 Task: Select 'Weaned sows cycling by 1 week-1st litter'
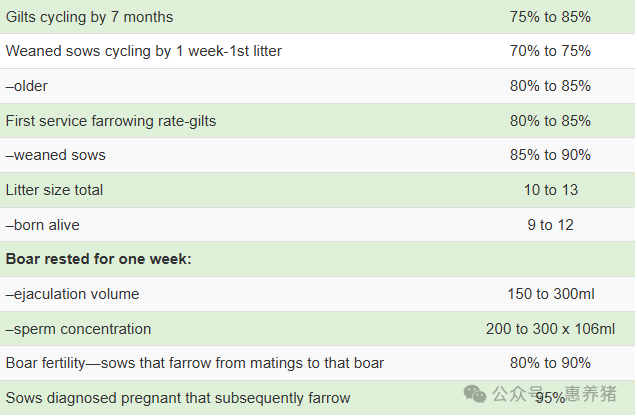tap(143, 51)
